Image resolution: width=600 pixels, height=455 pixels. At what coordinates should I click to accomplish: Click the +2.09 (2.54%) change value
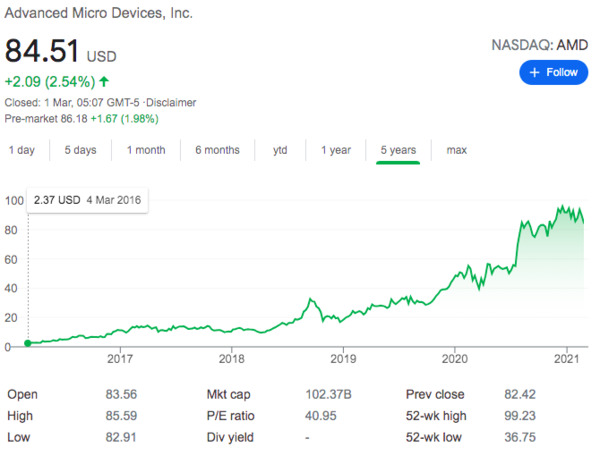tap(50, 82)
